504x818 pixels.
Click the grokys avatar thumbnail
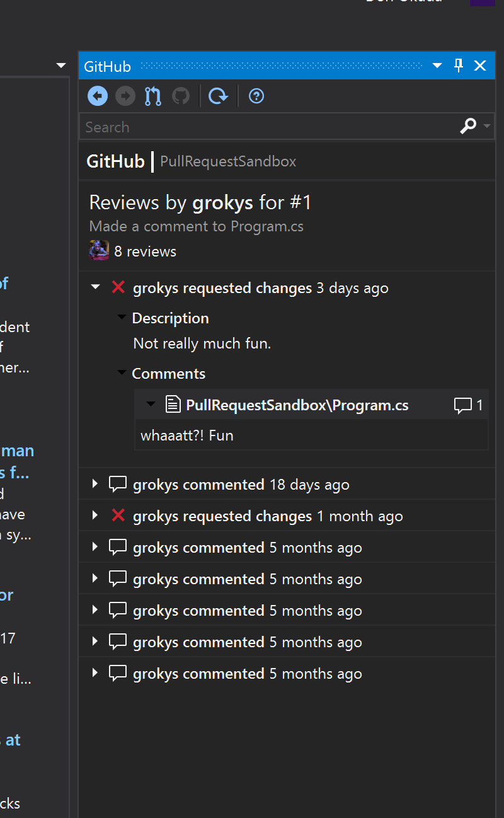point(99,250)
